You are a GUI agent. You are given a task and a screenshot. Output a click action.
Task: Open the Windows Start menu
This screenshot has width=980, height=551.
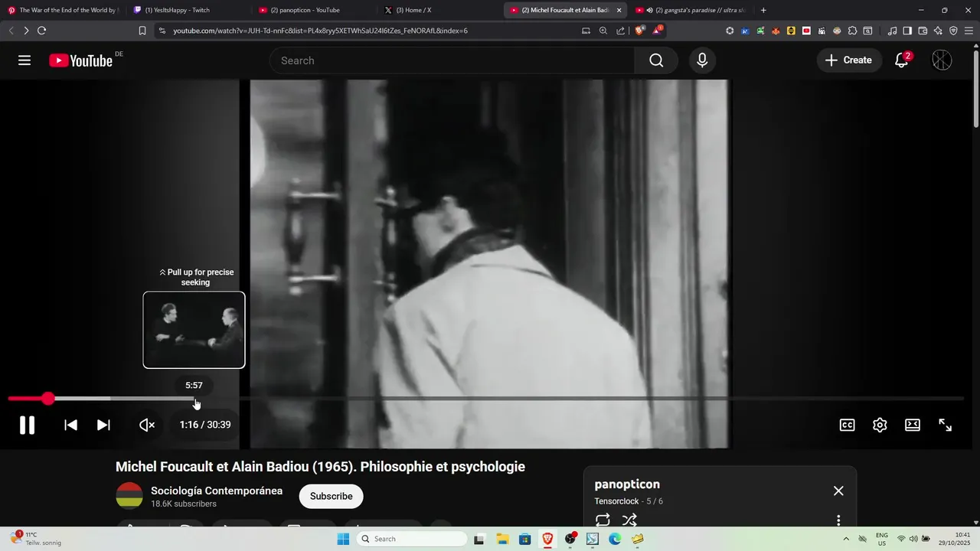coord(343,539)
